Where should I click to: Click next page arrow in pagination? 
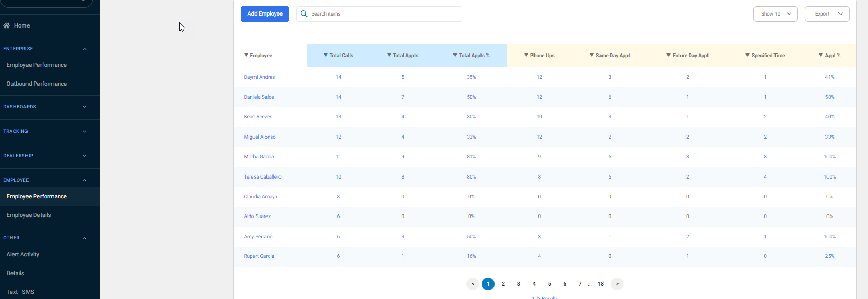tap(617, 284)
